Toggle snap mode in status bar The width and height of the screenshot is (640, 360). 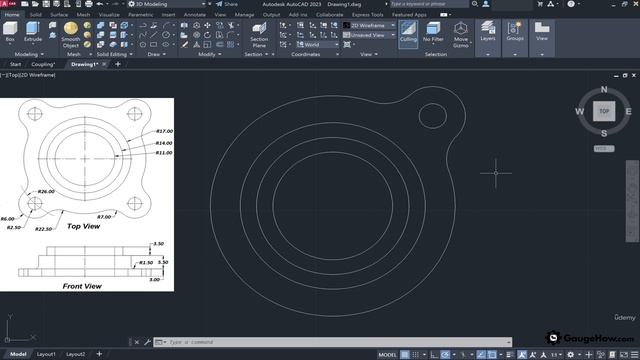(416, 355)
